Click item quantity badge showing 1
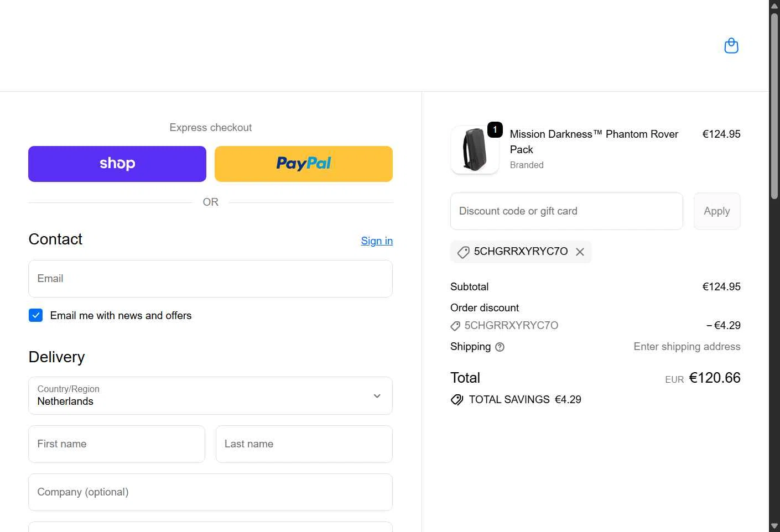 (x=495, y=129)
